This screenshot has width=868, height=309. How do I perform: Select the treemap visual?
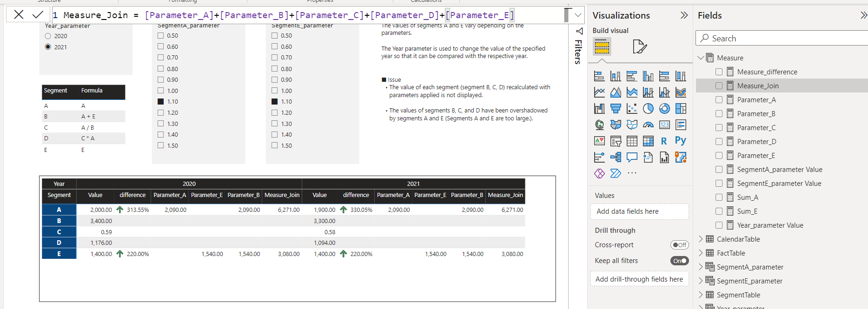coord(681,109)
